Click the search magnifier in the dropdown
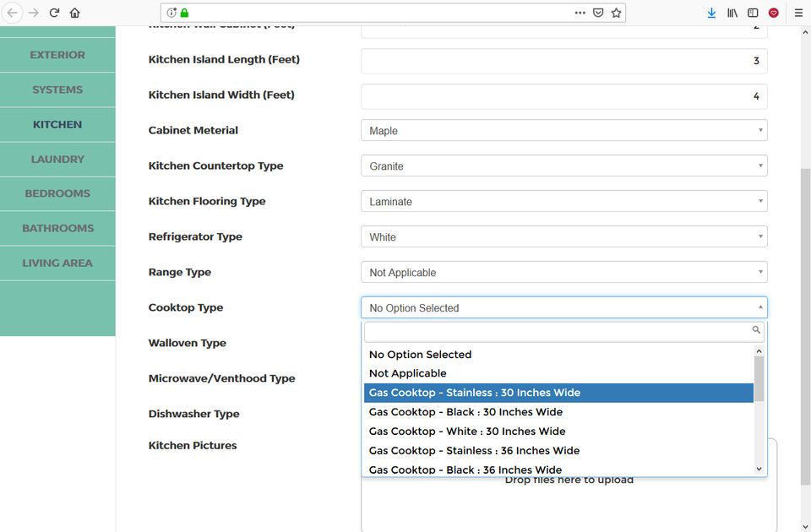 [x=756, y=330]
